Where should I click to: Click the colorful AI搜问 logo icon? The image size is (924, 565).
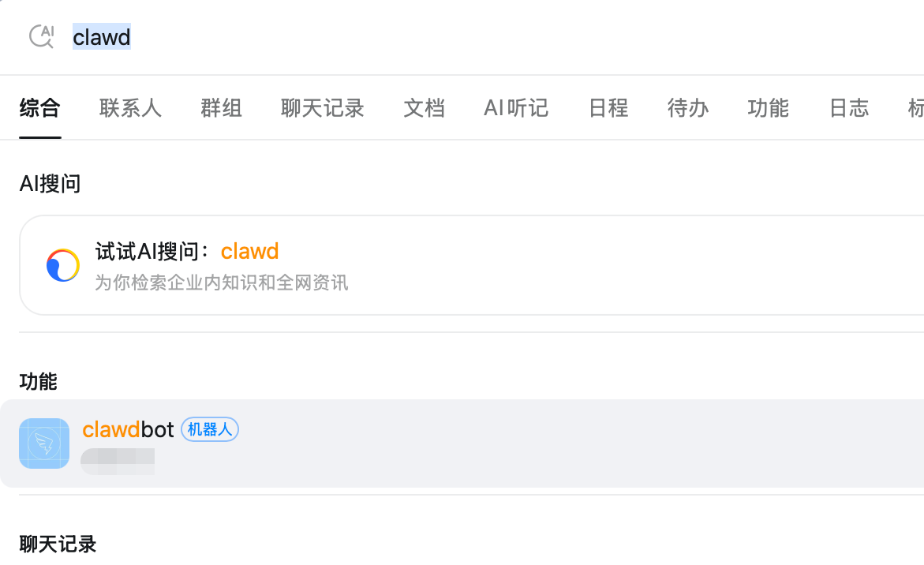63,265
